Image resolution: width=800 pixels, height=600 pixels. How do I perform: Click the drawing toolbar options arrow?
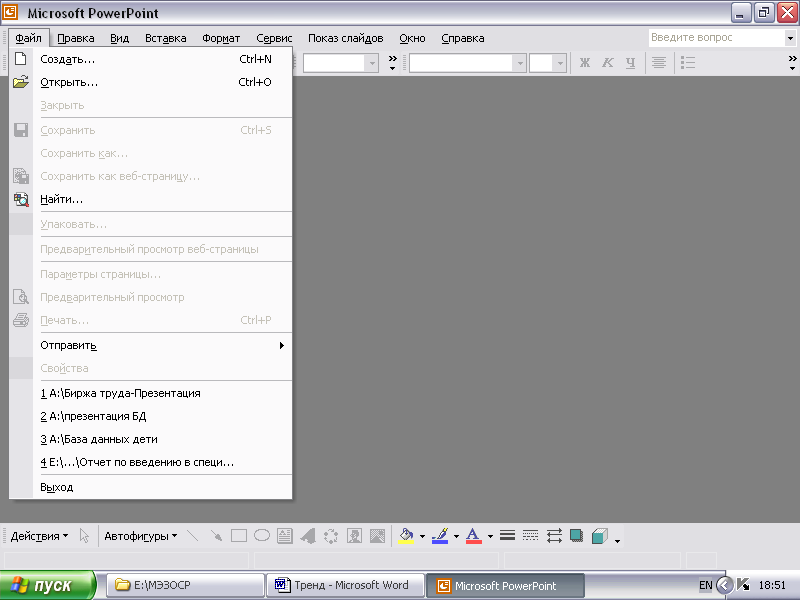[617, 541]
